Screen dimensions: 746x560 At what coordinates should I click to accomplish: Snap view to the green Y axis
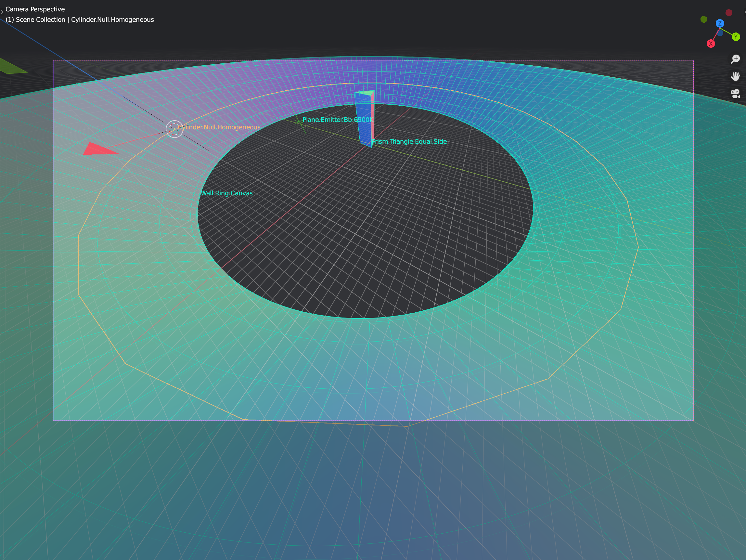[736, 37]
